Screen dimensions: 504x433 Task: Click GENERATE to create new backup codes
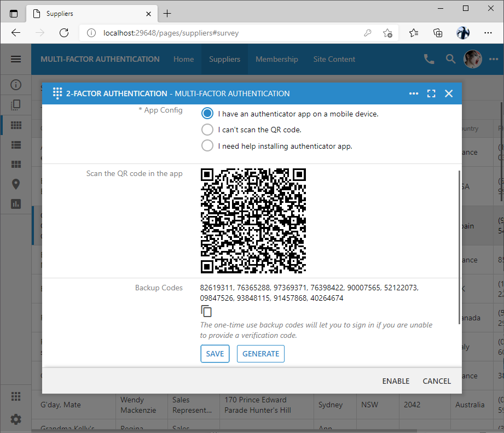coord(260,354)
